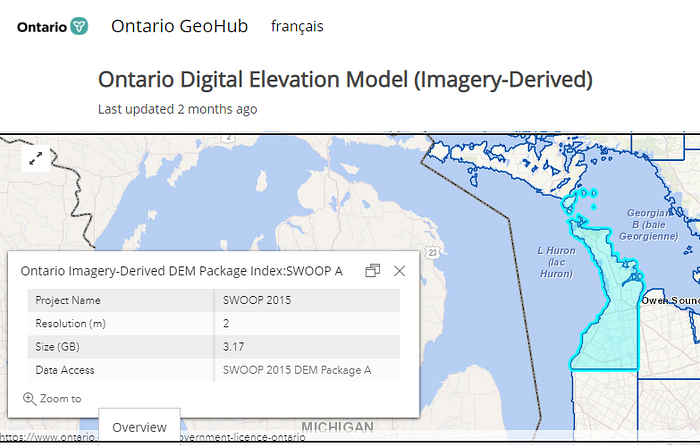Open the Ontario GeoHub home link

(179, 26)
